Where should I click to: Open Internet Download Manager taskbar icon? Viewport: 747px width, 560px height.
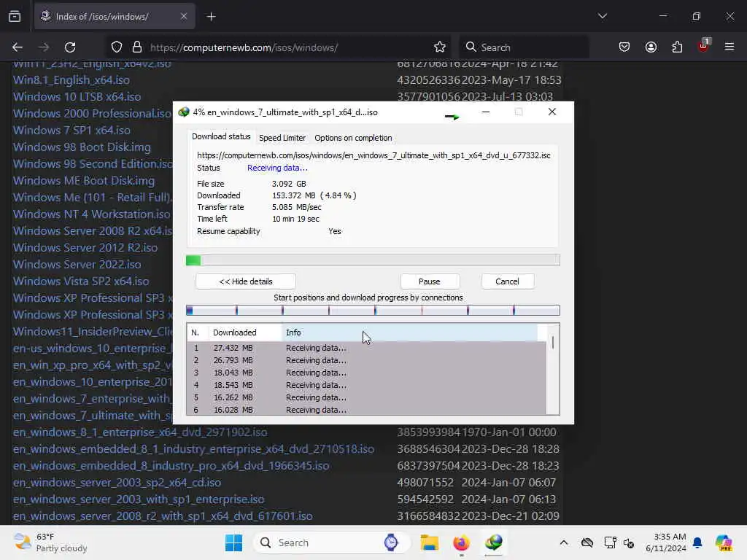click(x=494, y=542)
